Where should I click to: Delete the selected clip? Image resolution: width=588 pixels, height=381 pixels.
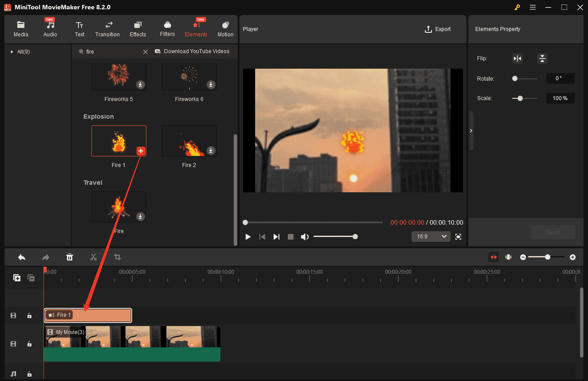click(70, 257)
